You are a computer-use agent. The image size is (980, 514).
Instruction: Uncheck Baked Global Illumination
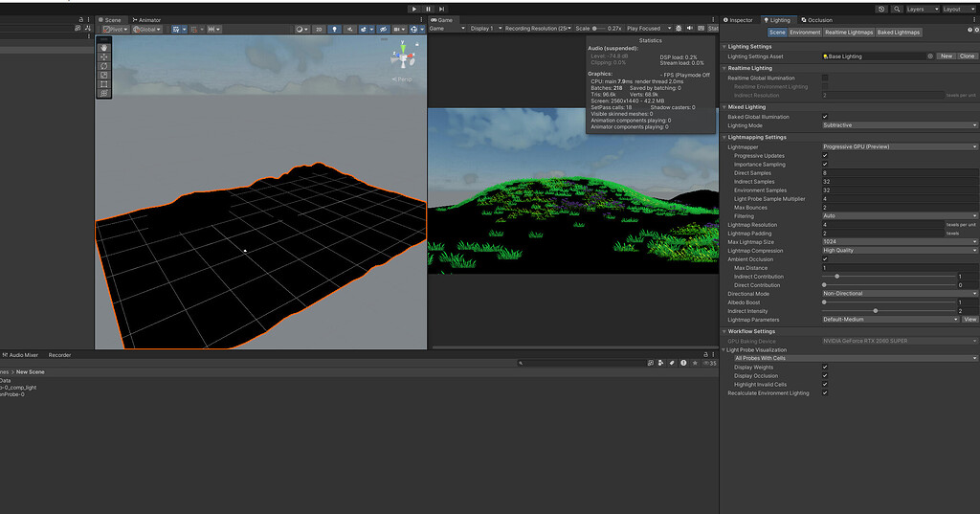click(x=825, y=117)
